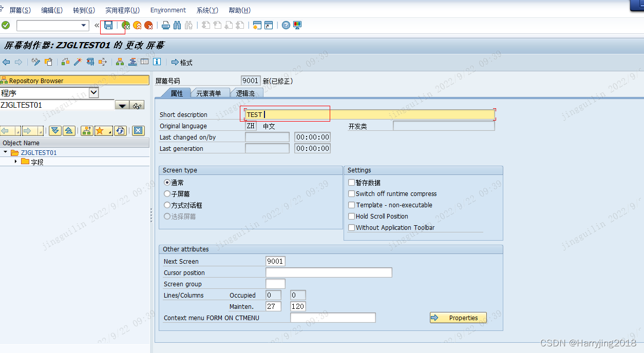644x353 pixels.
Task: Open the binoculars search icon beside ZJGLTEST01
Action: point(137,105)
